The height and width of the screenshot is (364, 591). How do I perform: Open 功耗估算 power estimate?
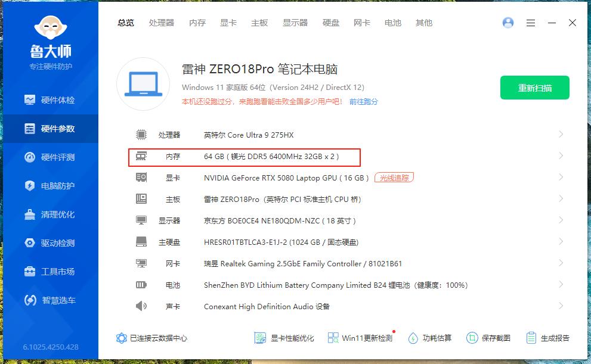tap(429, 338)
